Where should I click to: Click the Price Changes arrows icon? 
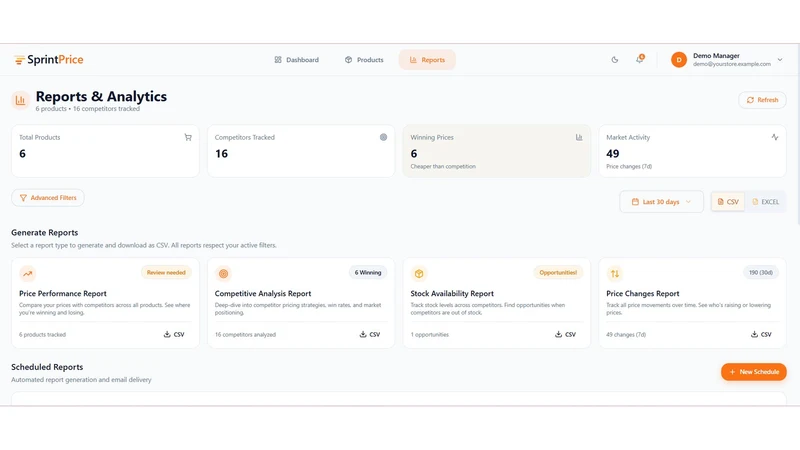coord(615,273)
